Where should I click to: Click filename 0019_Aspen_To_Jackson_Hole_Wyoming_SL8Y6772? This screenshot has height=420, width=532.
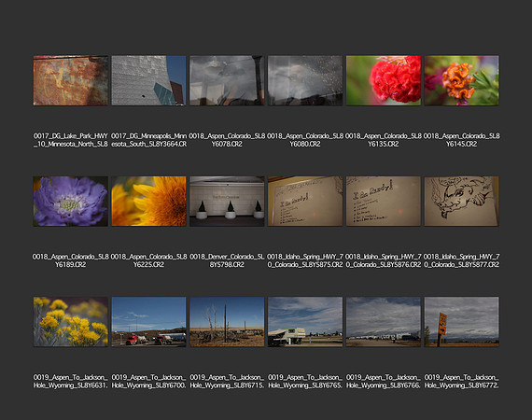(462, 382)
